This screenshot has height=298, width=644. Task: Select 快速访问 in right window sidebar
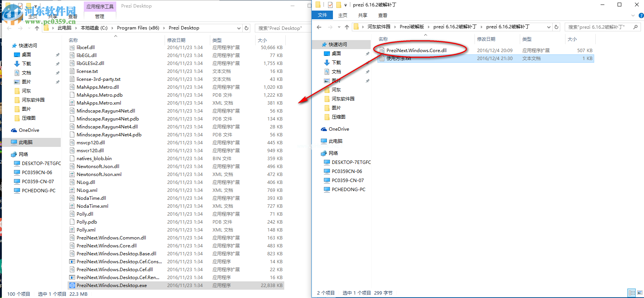click(337, 44)
